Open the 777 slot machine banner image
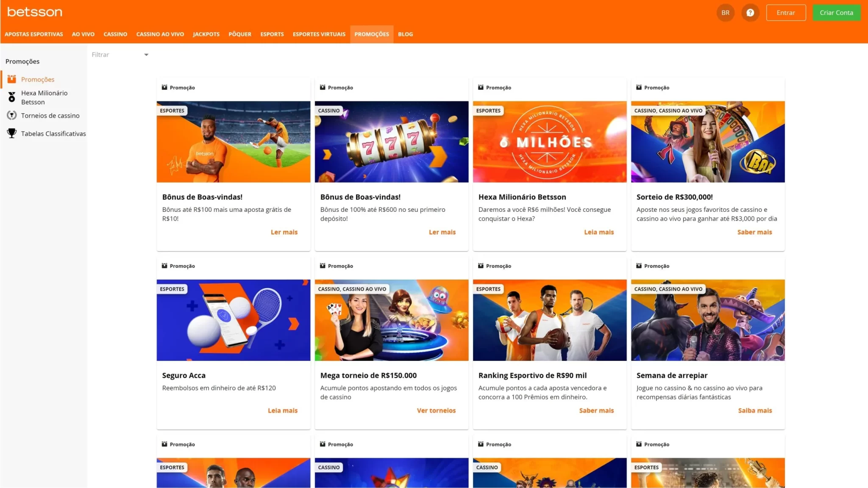Screen dimensions: 868x488 [x=392, y=141]
